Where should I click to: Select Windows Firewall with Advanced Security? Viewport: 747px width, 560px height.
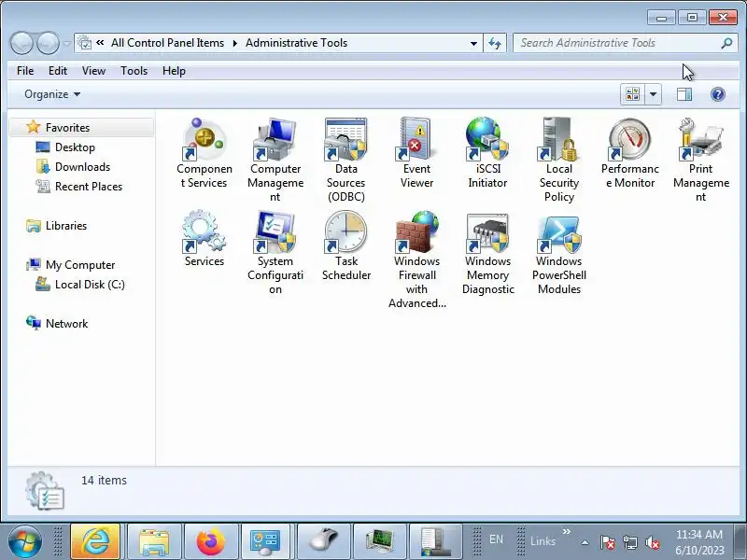pyautogui.click(x=416, y=259)
